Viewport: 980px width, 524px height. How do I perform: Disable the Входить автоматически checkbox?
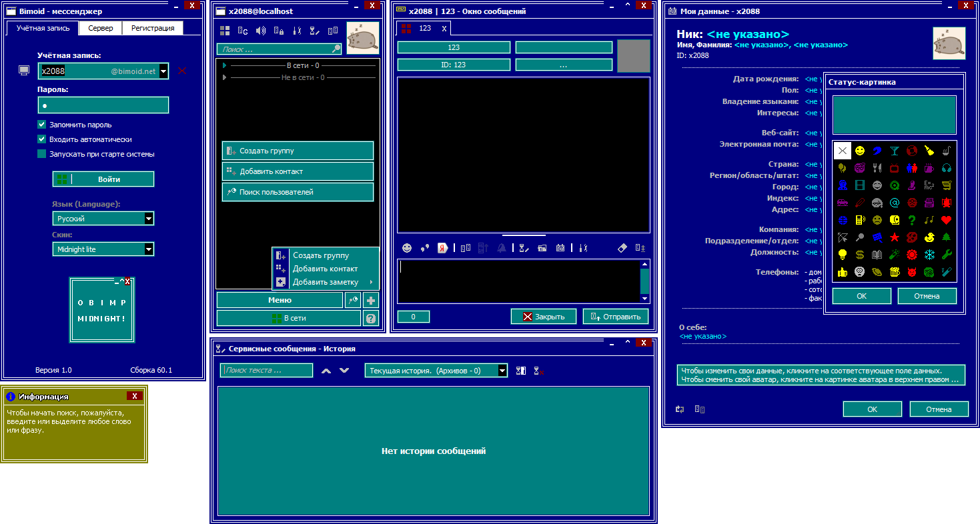(42, 139)
